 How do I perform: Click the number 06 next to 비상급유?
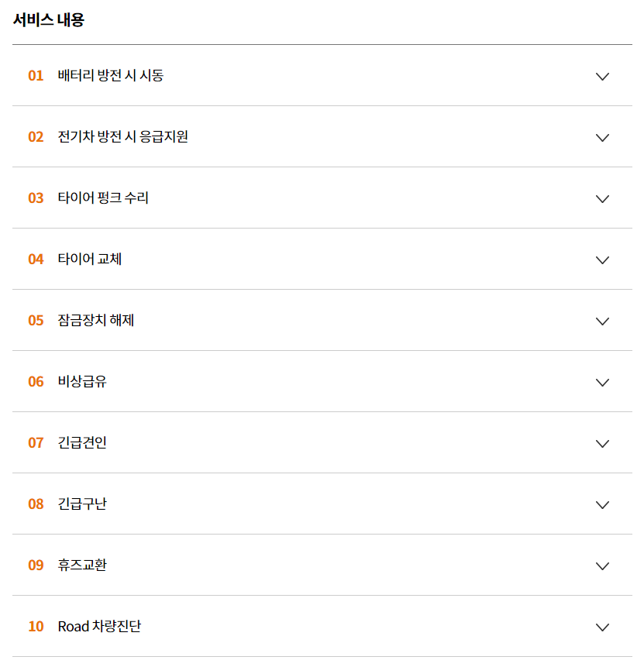35,382
